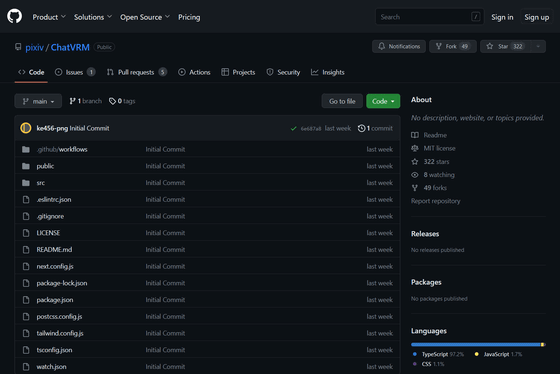Click the fork icon beside 49 forks
This screenshot has height=374, width=560.
[415, 188]
